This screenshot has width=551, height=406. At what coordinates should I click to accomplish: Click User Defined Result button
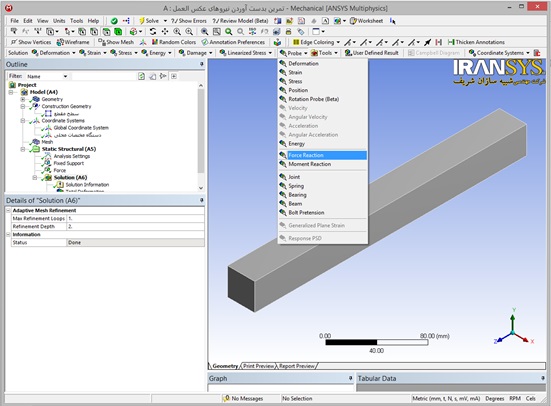tap(371, 53)
